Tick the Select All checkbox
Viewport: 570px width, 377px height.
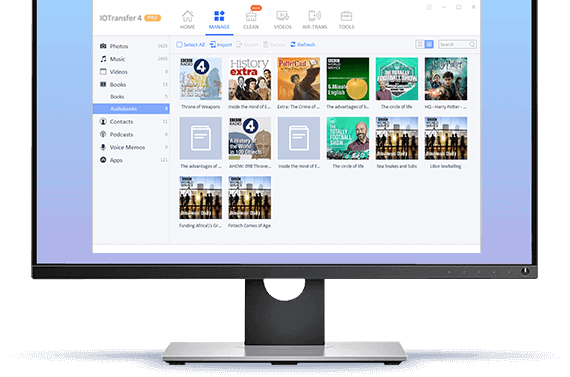pyautogui.click(x=179, y=44)
